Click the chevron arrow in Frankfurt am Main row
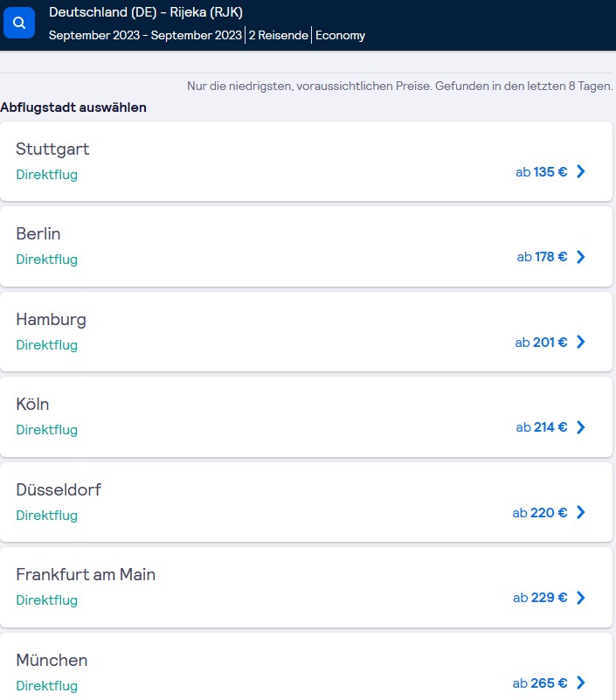 581,598
